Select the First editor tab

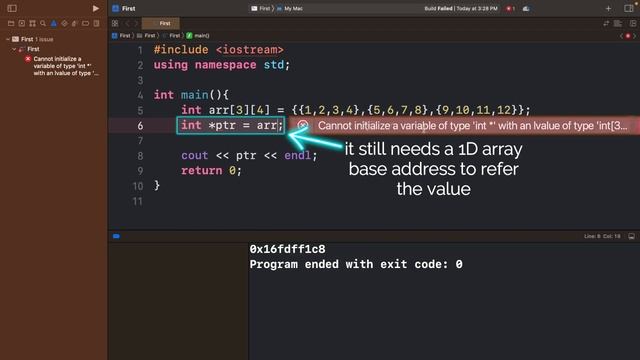(x=161, y=23)
